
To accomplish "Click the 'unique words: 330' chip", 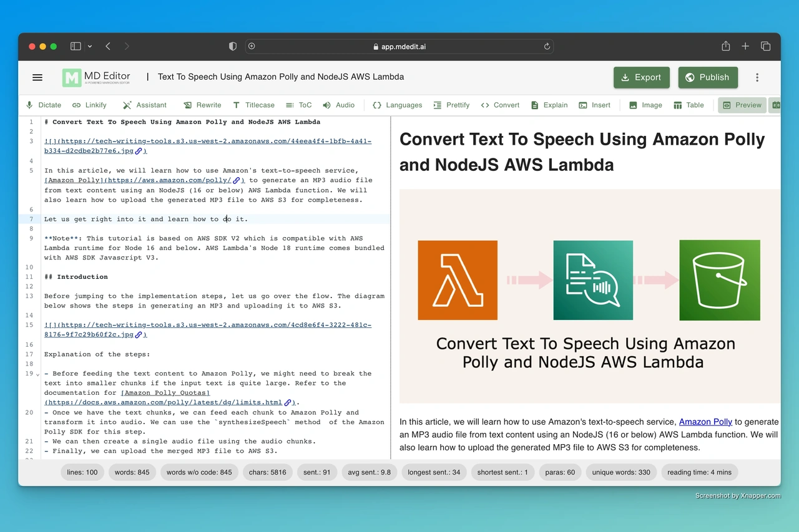I will [621, 472].
